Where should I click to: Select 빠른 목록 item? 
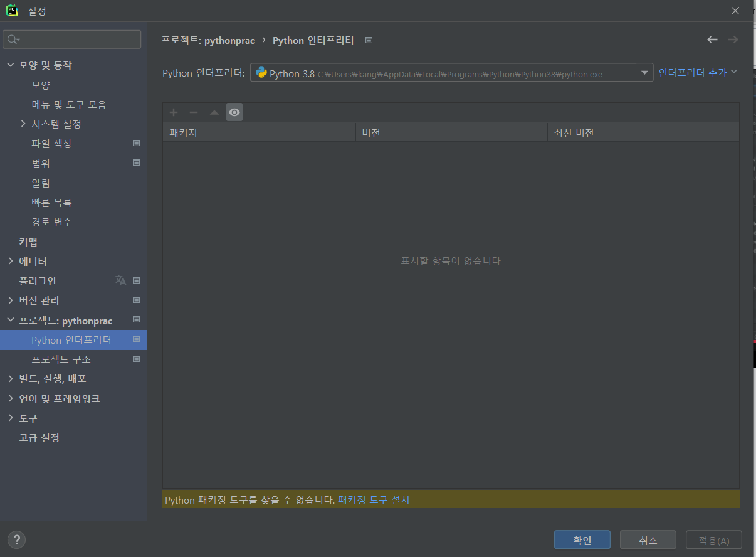click(x=52, y=203)
